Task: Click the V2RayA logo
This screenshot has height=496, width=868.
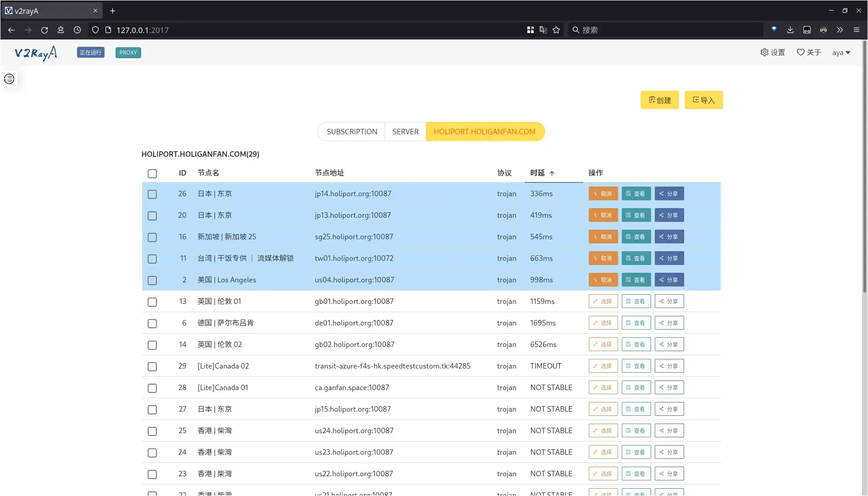Action: coord(36,53)
